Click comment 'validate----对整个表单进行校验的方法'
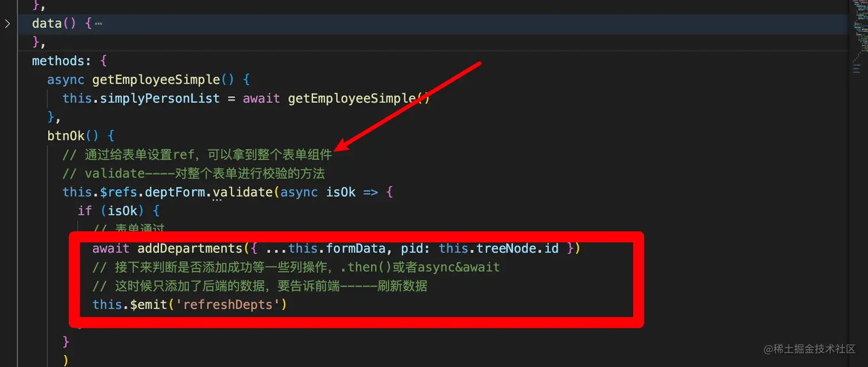This screenshot has width=868, height=367. (x=194, y=173)
